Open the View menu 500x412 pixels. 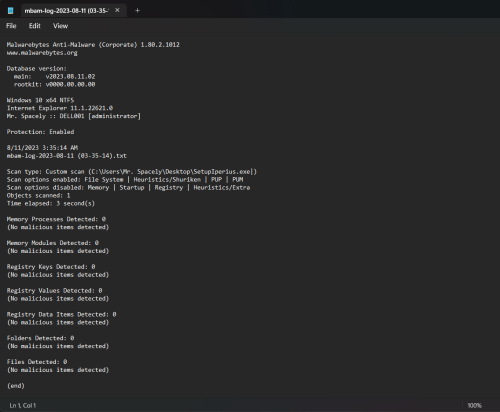(60, 26)
